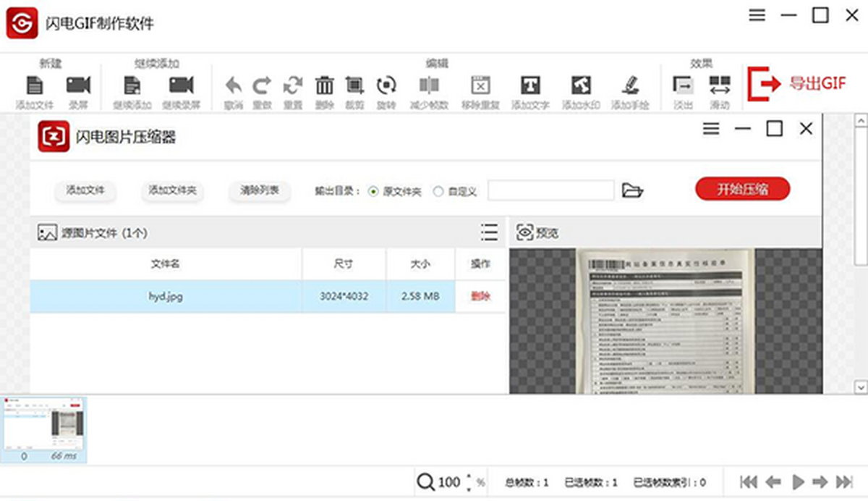Screen dimensions: 868x501
Task: Select the 原文件夹 output radio button
Action: (x=373, y=192)
